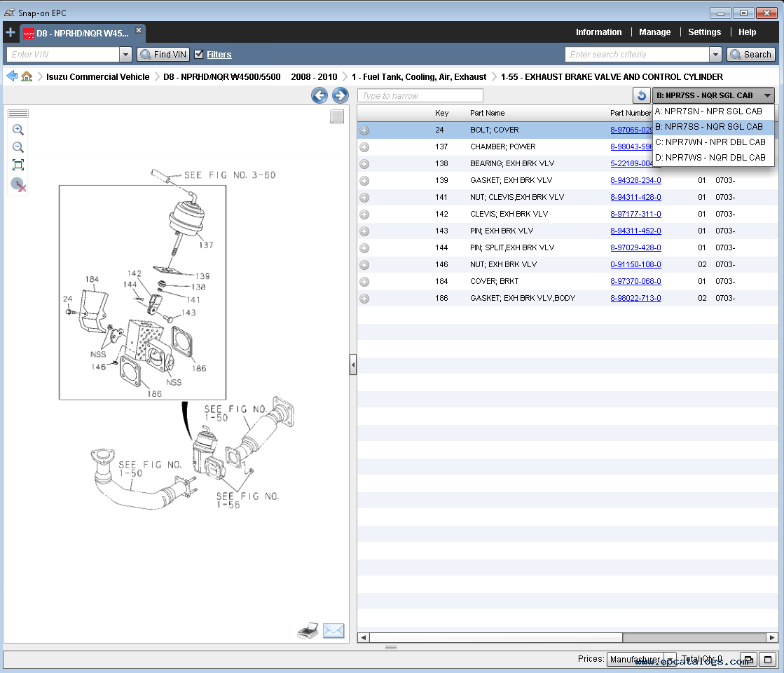Image resolution: width=784 pixels, height=673 pixels.
Task: Open the Information menu
Action: coord(598,32)
